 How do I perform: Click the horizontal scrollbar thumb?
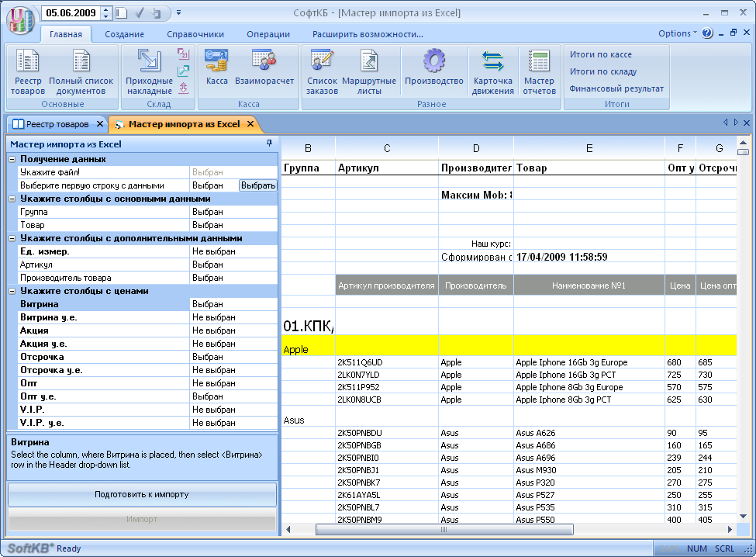point(444,530)
